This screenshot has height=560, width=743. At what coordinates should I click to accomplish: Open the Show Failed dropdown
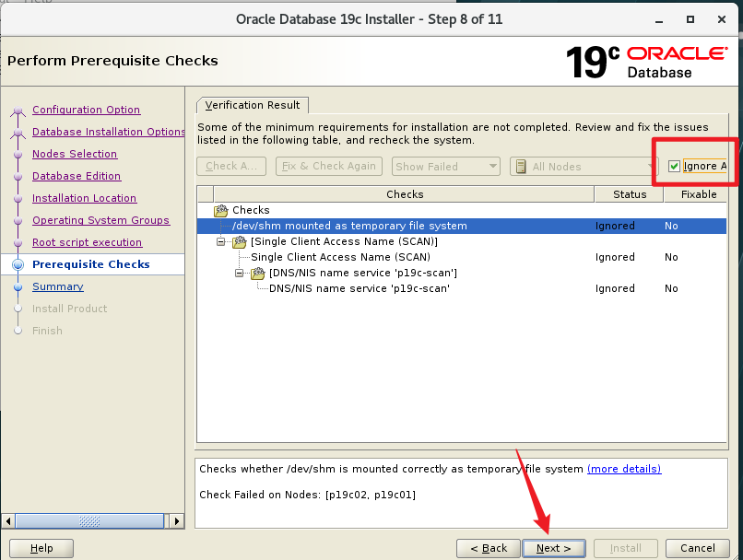point(445,167)
